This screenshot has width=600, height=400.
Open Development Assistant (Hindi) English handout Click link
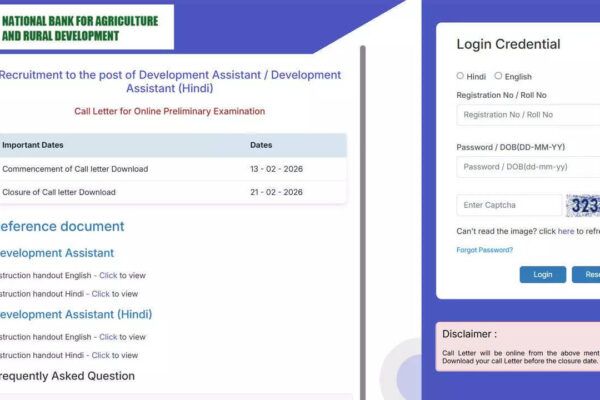pyautogui.click(x=108, y=337)
